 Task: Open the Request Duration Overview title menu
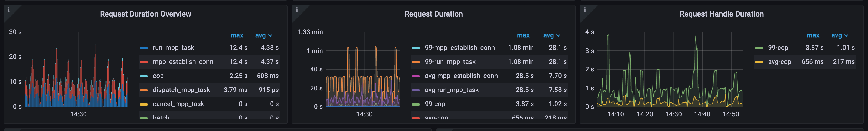coord(145,14)
